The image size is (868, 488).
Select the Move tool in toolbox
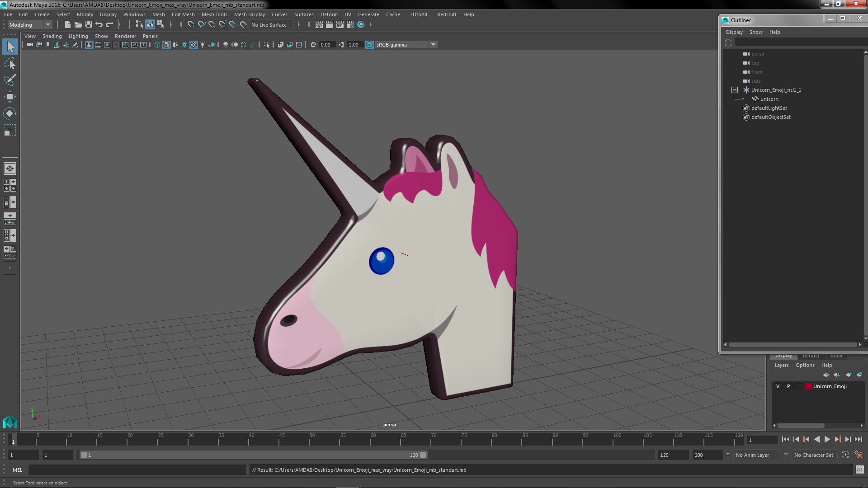click(9, 97)
